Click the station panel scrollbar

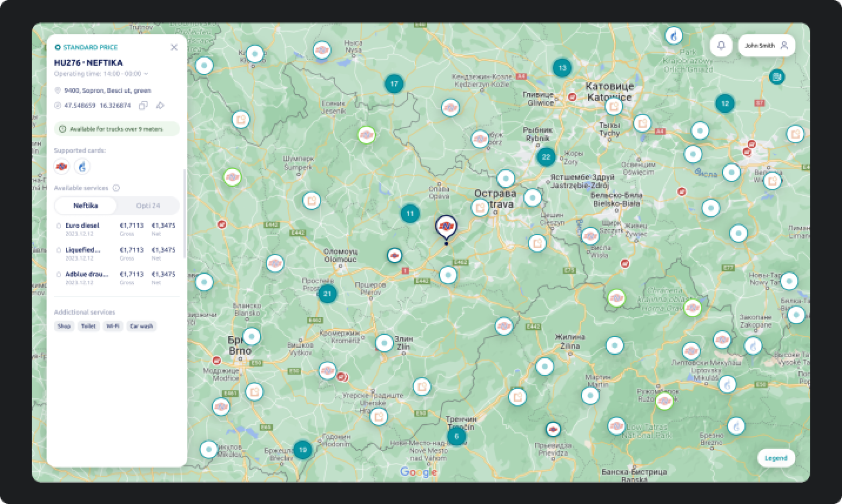(x=185, y=214)
